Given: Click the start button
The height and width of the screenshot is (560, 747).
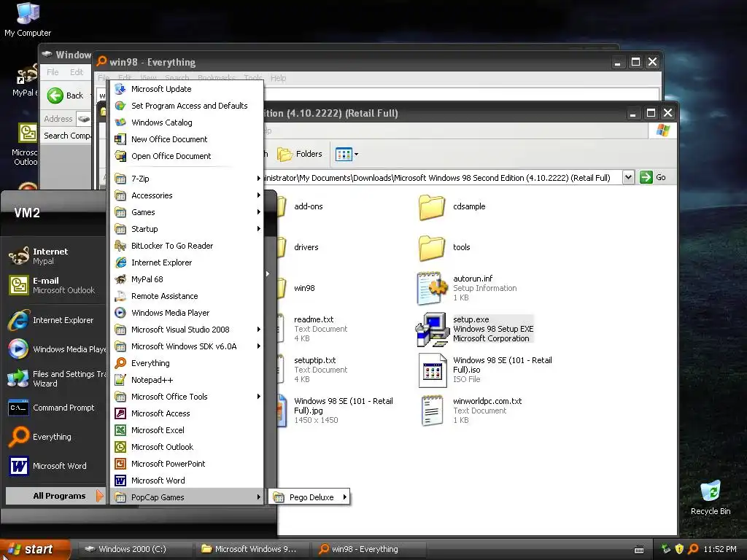Looking at the screenshot, I should point(35,549).
